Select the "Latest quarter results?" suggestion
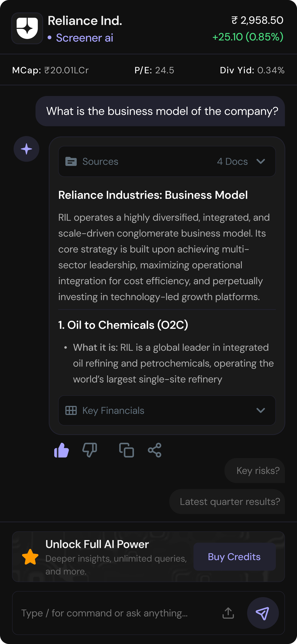This screenshot has height=644, width=297. pos(230,502)
